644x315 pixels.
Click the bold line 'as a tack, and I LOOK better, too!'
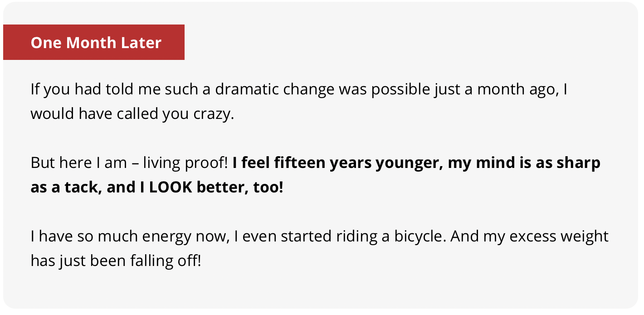click(x=157, y=187)
